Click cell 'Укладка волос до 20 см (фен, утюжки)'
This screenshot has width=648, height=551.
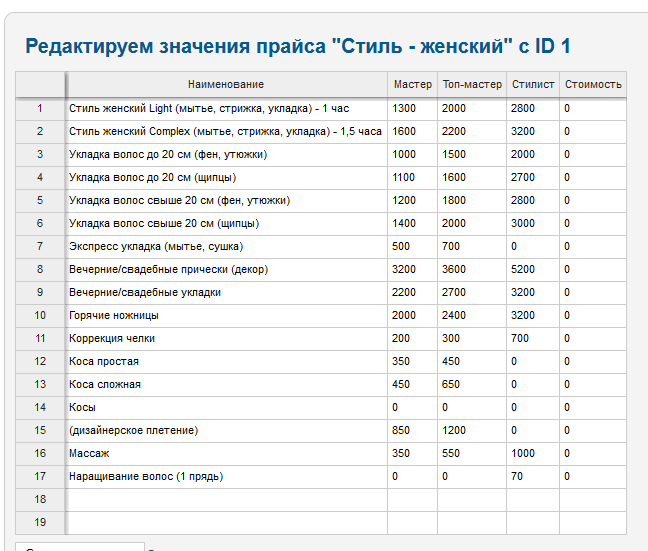coord(226,155)
